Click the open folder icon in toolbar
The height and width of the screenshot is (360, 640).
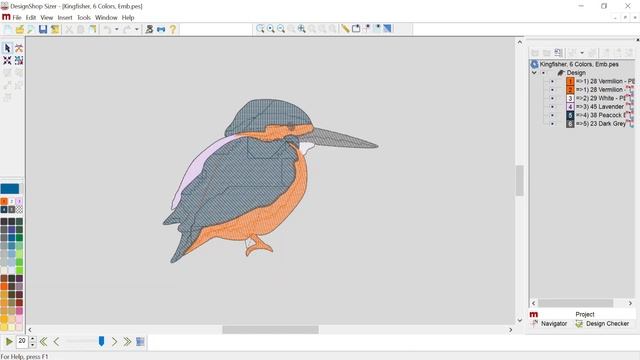(x=19, y=29)
